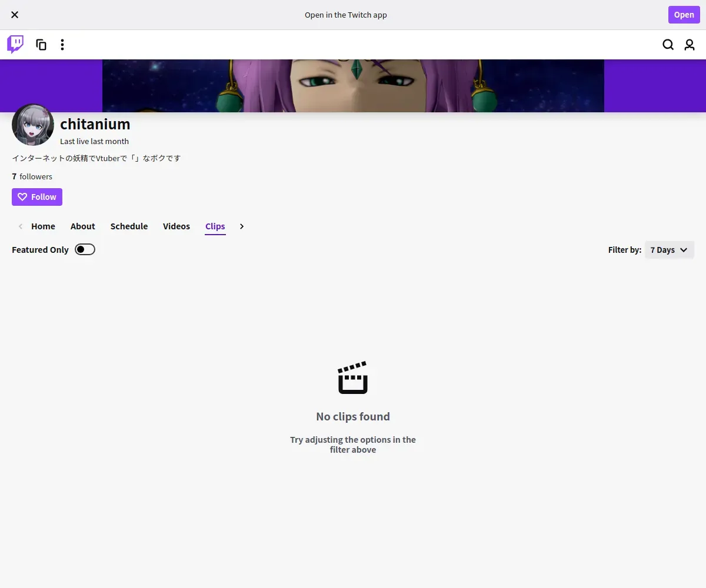Enable the Featured Only toggle

coord(85,249)
